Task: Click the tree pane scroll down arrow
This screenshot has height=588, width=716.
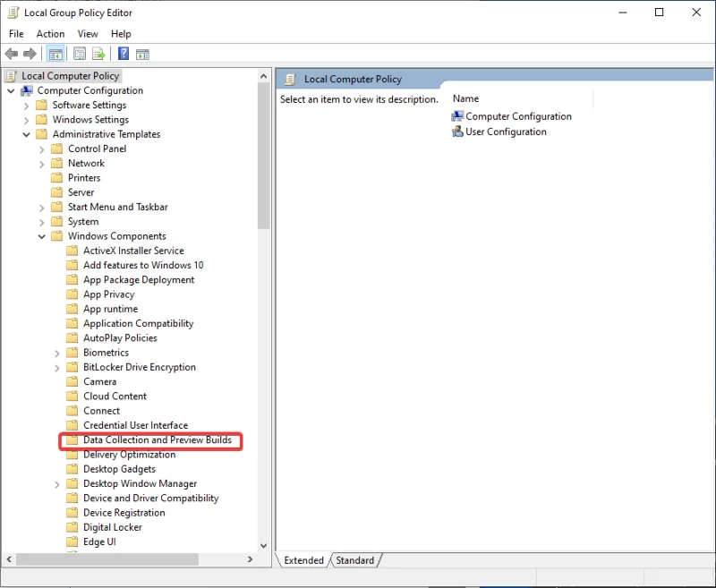Action: coord(263,546)
